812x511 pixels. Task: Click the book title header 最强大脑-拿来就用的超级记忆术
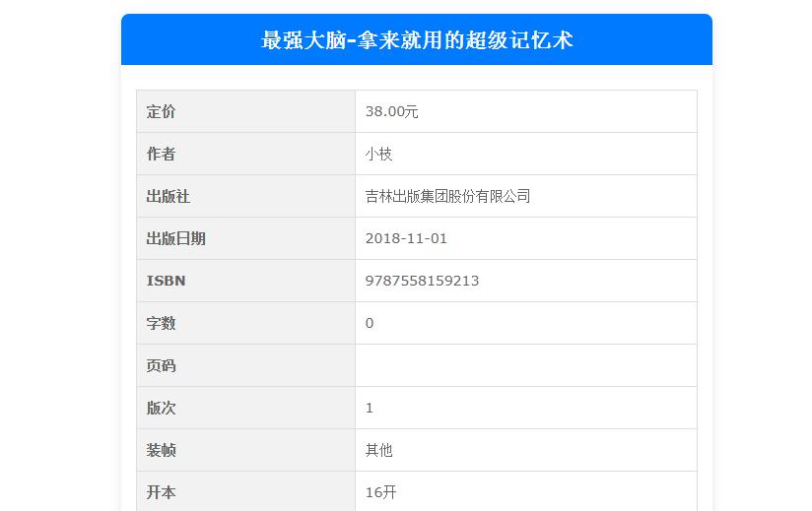coord(416,40)
